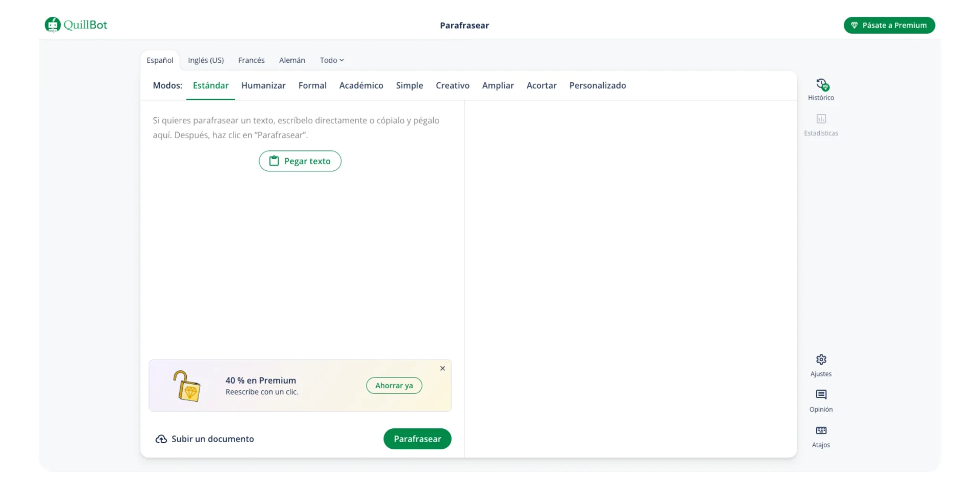Image resolution: width=980 pixels, height=485 pixels.
Task: Select the Humanizar mode
Action: click(263, 86)
